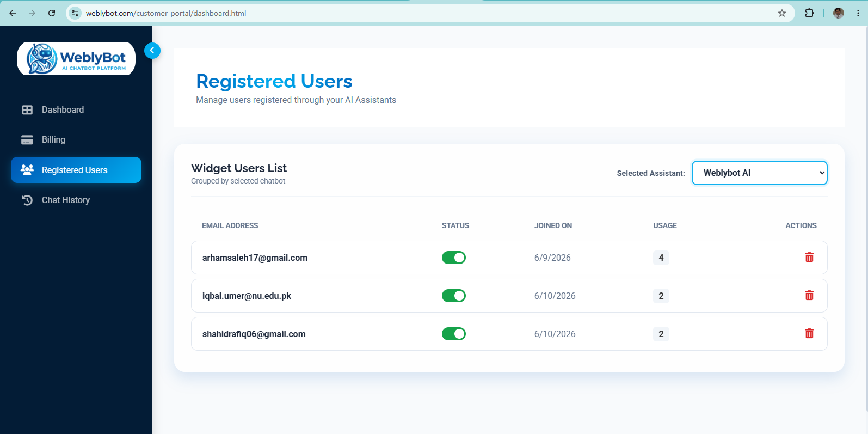The width and height of the screenshot is (868, 434).
Task: Open the browser extensions puzzle icon
Action: click(809, 13)
